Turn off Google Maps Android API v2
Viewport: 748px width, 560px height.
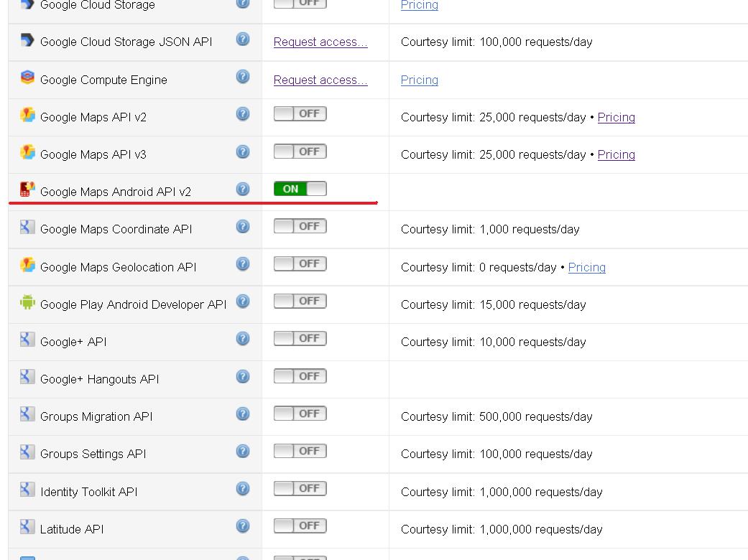coord(300,188)
